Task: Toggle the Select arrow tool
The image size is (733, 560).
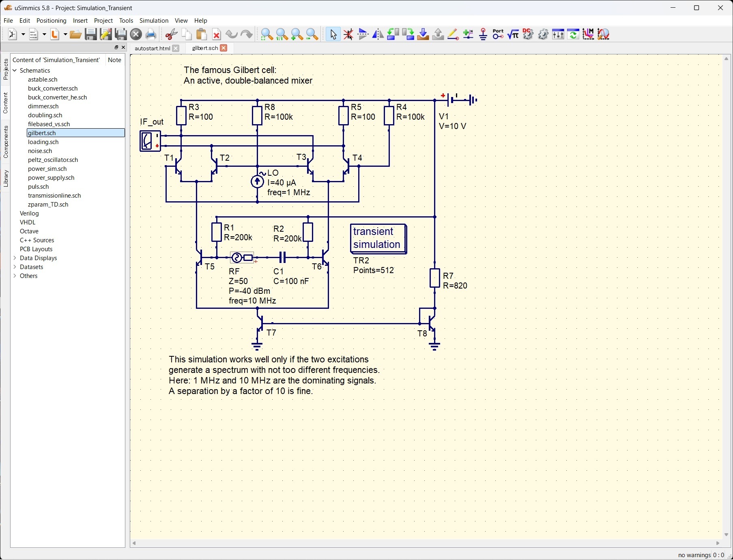Action: [333, 34]
